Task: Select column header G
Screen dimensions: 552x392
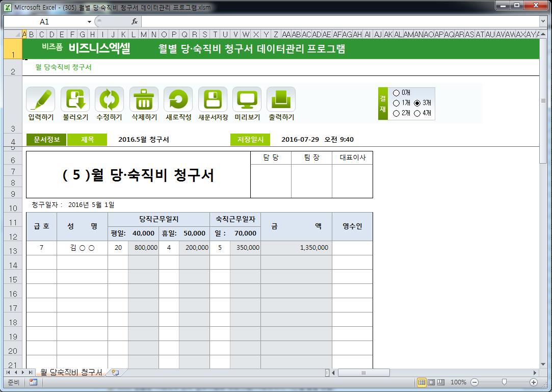Action: click(x=83, y=34)
